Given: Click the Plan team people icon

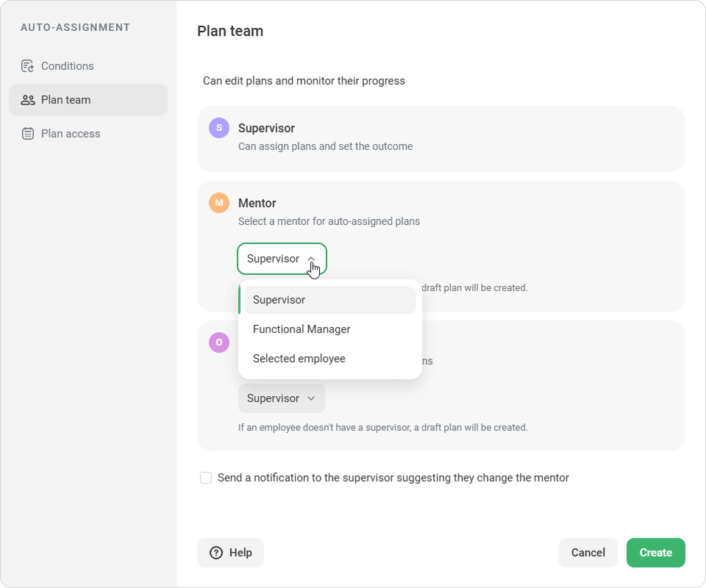Looking at the screenshot, I should pos(28,100).
